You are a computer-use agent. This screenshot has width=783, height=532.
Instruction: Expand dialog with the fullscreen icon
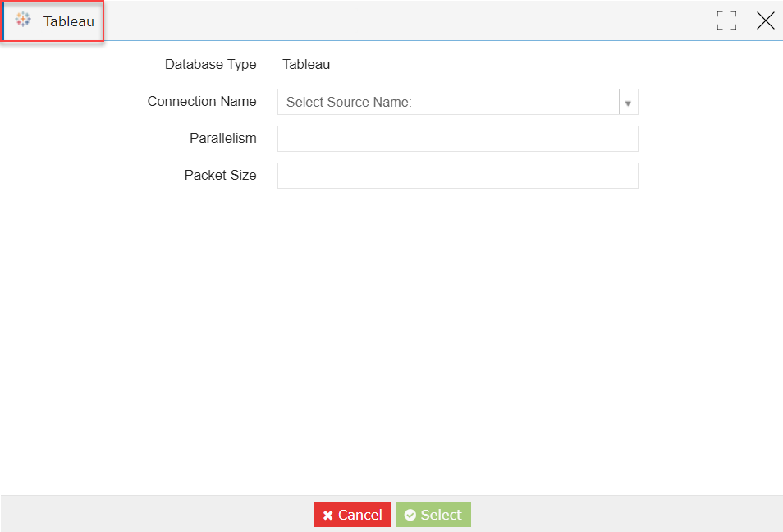[x=726, y=21]
